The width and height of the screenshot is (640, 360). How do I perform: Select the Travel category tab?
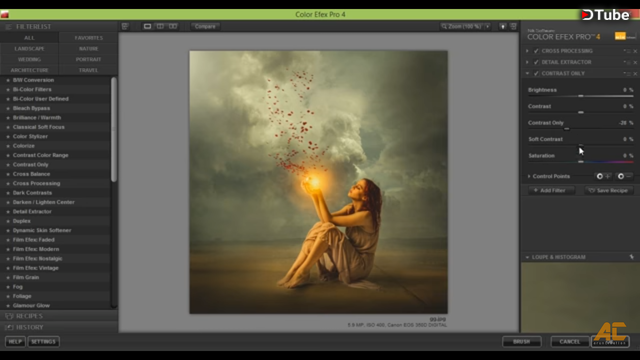pyautogui.click(x=89, y=70)
